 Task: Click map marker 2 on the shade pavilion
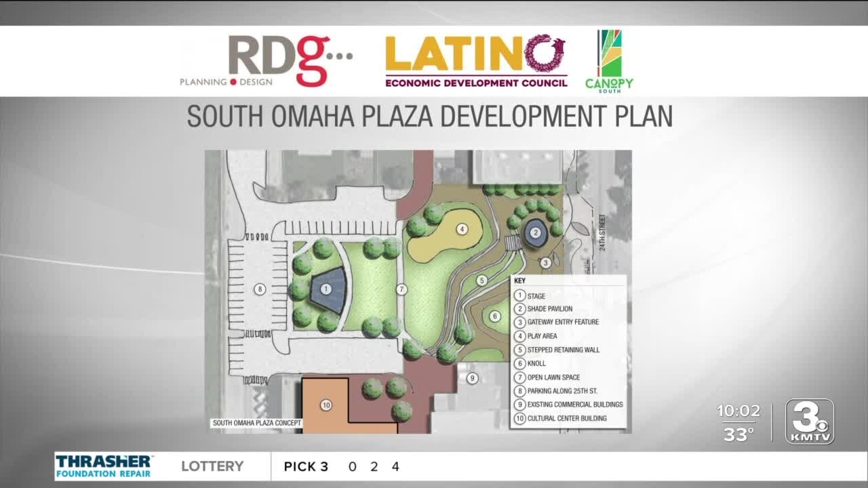tap(535, 232)
